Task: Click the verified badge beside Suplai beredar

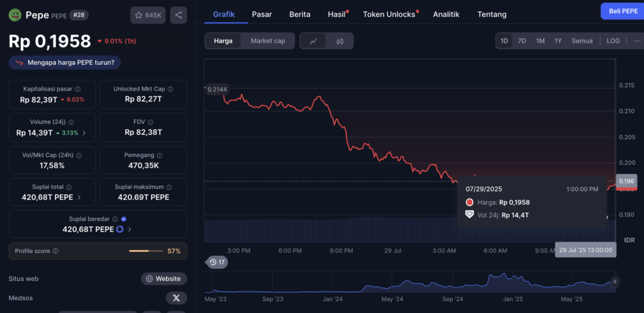Action: click(124, 219)
